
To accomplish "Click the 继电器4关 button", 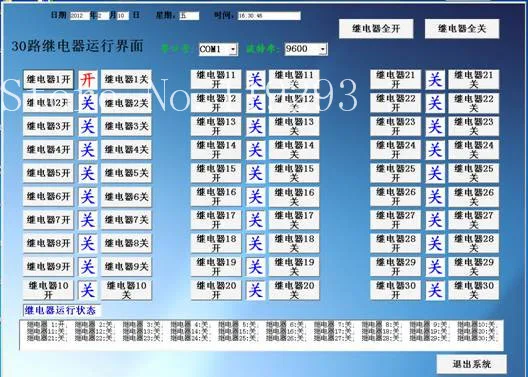I will (126, 149).
